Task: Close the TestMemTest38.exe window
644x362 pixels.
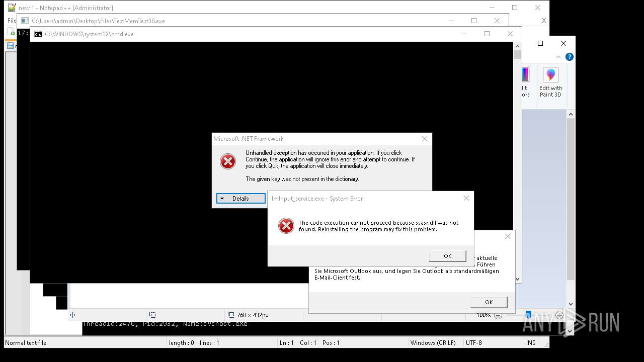Action: (497, 21)
